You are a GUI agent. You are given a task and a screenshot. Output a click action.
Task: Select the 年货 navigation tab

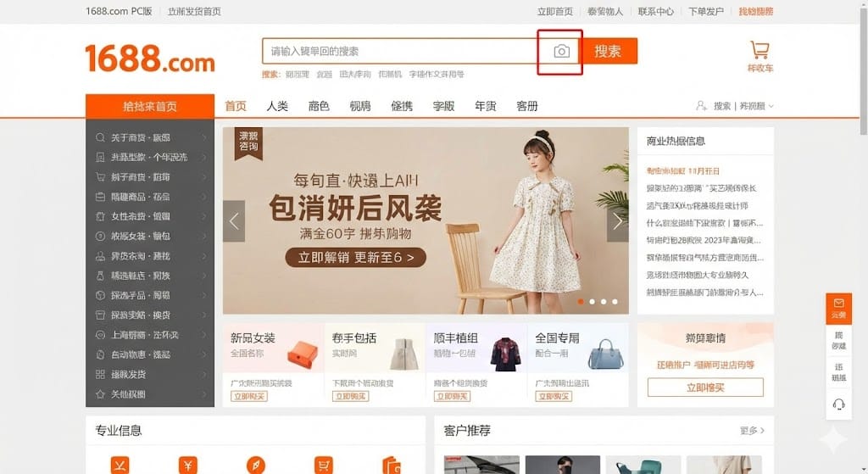(486, 106)
